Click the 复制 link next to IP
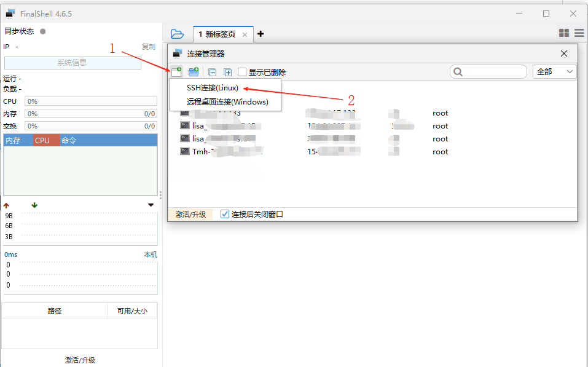 point(149,47)
